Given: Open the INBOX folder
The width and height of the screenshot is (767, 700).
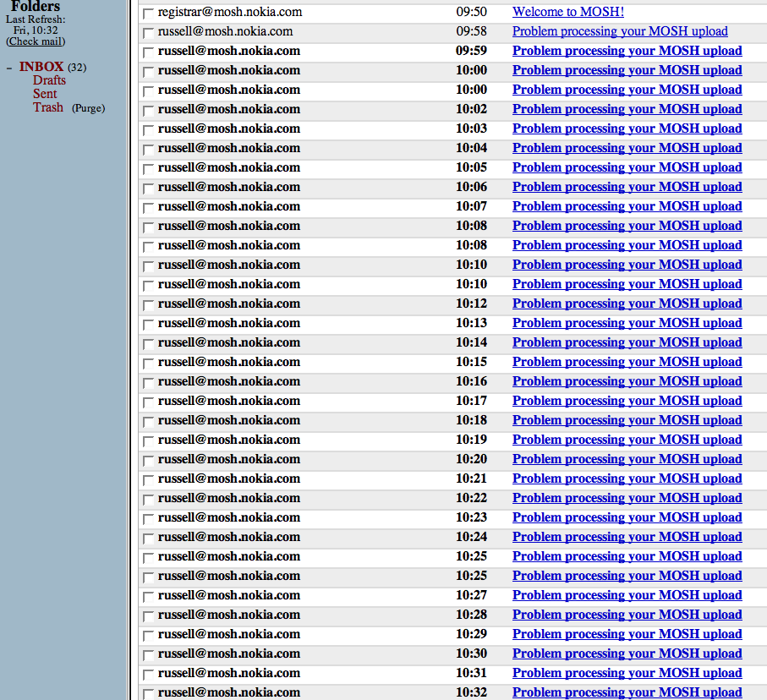Looking at the screenshot, I should [41, 67].
